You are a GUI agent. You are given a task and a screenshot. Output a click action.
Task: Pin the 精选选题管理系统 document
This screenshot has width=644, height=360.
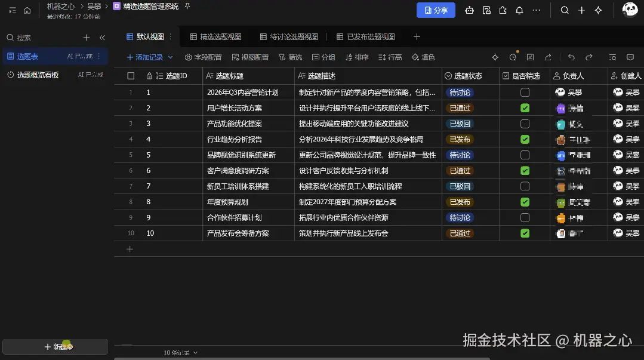[187, 6]
